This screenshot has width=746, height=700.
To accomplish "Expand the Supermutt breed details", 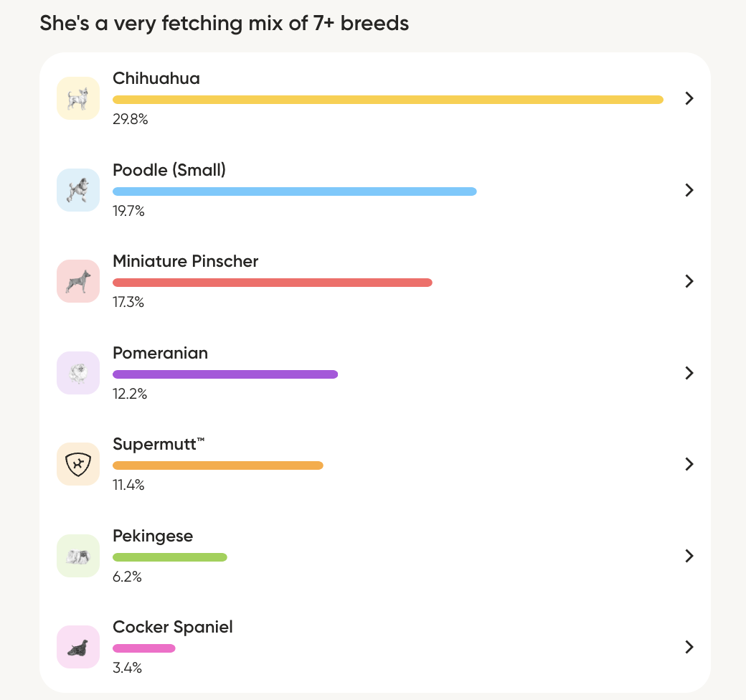I will tap(689, 464).
